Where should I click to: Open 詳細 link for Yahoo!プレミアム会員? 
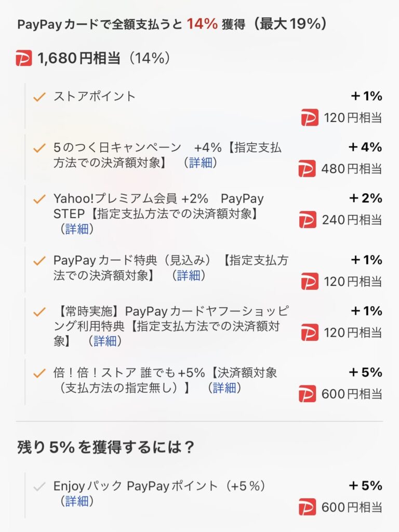(77, 229)
